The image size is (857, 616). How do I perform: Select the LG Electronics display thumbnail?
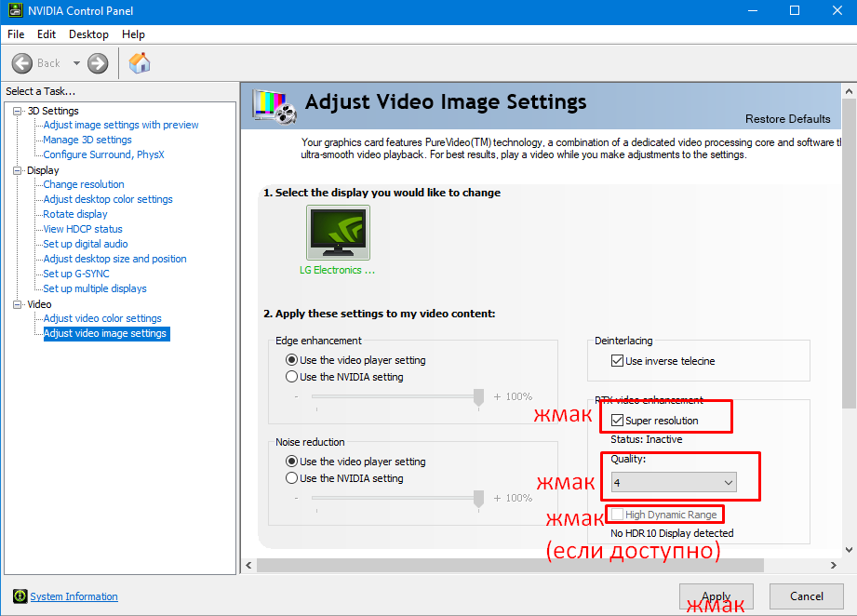coord(338,233)
